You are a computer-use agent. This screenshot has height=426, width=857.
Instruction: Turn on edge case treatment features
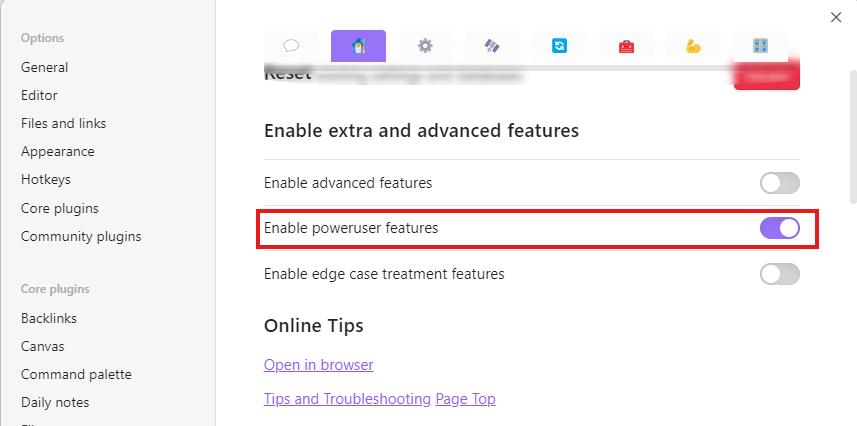click(x=779, y=274)
